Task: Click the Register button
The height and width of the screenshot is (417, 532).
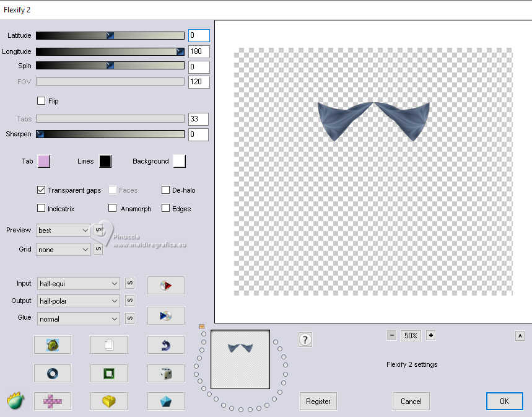Action: coord(318,401)
